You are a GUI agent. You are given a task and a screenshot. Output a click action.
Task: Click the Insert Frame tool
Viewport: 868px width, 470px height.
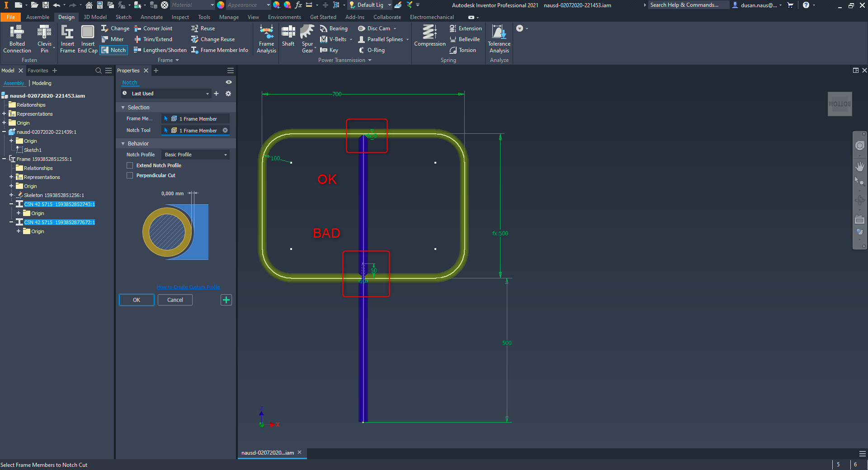[67, 39]
